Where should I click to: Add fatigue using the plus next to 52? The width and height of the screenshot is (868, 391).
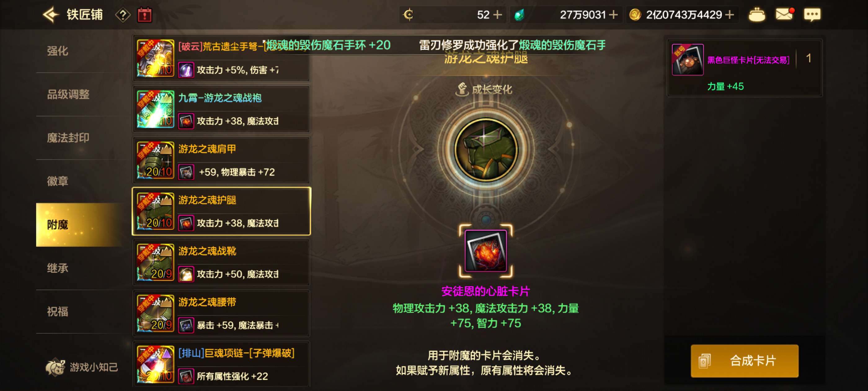click(x=497, y=15)
